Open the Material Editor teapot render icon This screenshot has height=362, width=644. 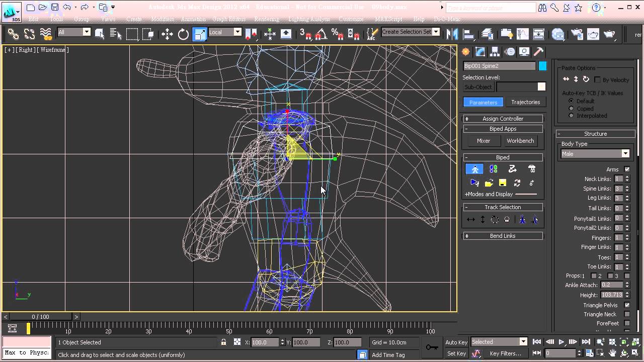(609, 34)
